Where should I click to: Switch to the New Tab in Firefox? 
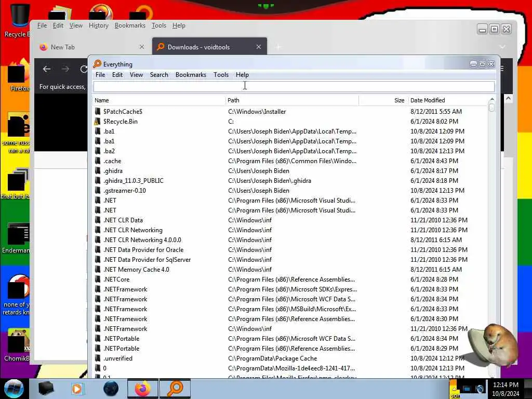[92, 47]
